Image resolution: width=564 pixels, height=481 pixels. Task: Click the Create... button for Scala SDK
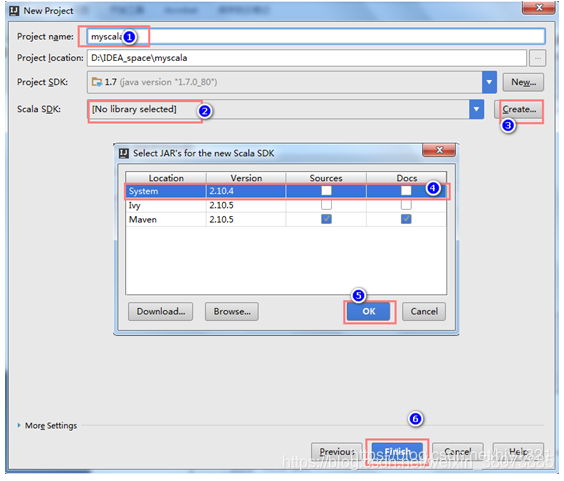pyautogui.click(x=519, y=109)
